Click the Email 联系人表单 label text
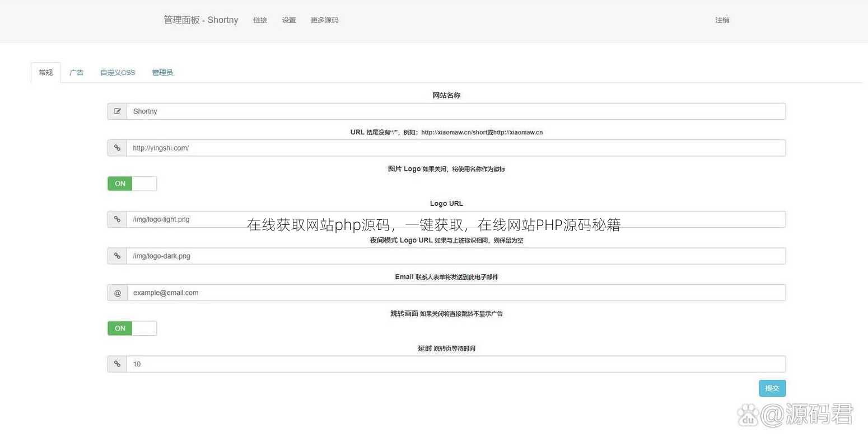This screenshot has height=442, width=868. [446, 277]
